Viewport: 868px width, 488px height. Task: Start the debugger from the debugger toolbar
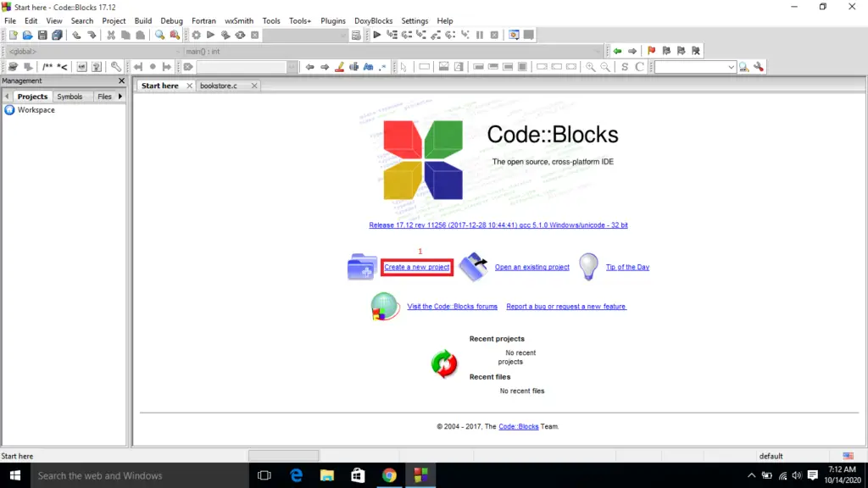tap(376, 35)
